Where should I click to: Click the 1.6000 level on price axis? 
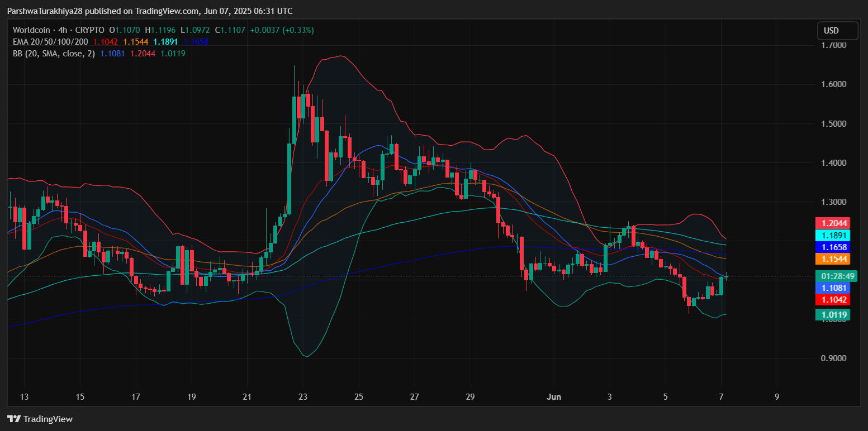[834, 84]
